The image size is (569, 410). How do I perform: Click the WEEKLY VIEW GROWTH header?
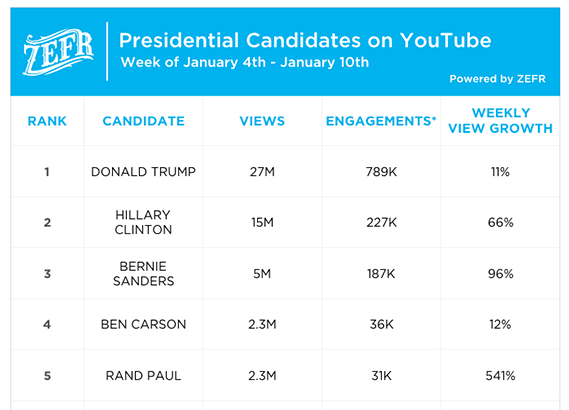[x=500, y=121]
